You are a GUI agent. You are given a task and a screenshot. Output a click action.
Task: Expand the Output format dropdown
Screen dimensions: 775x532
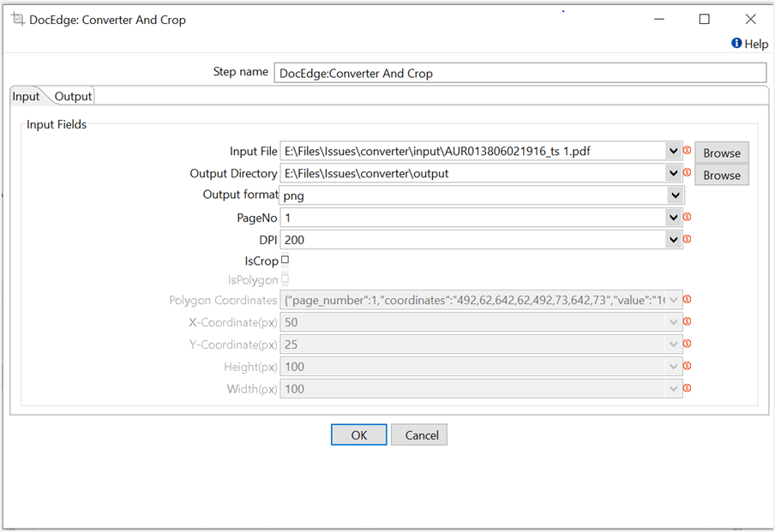[x=674, y=195]
